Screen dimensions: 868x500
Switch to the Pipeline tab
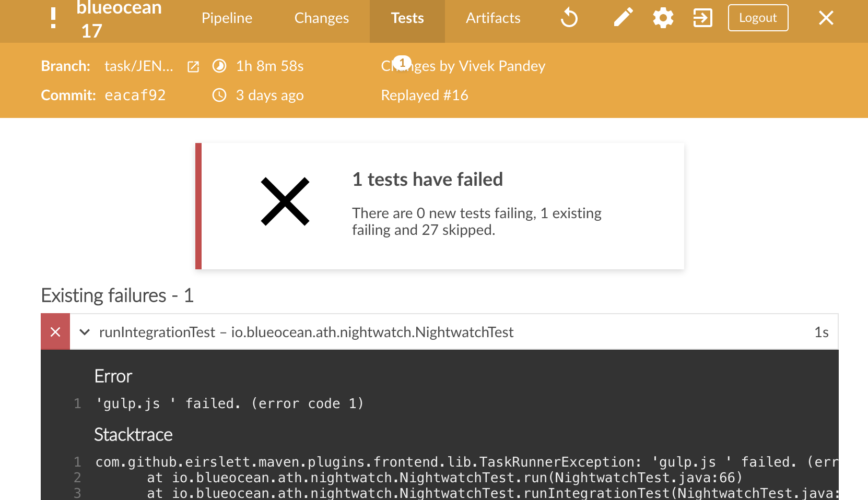227,18
